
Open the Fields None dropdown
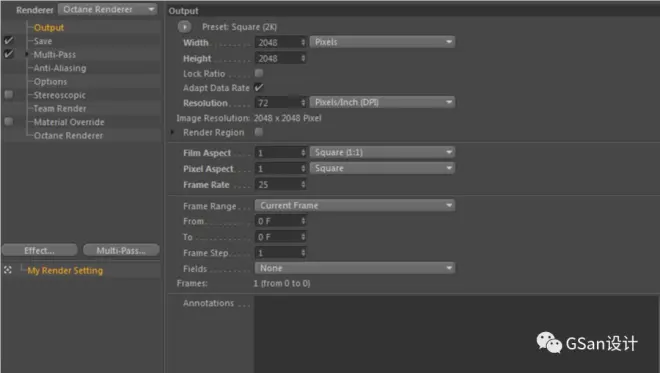[x=355, y=268]
